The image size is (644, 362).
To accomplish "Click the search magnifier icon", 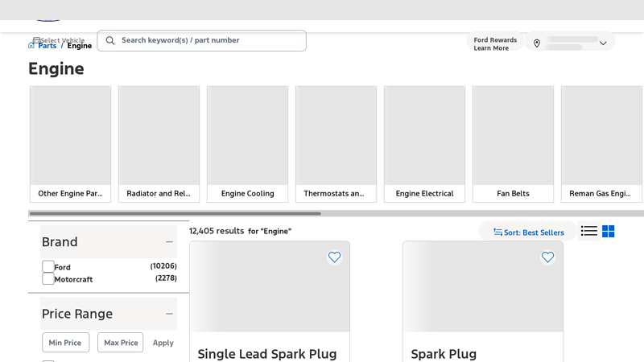I will click(x=110, y=40).
